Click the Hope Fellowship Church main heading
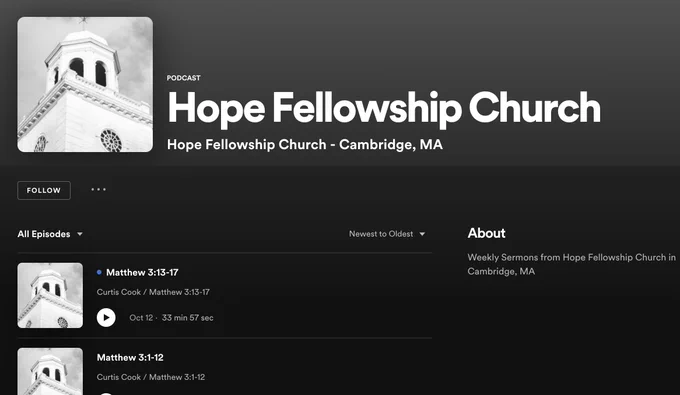The height and width of the screenshot is (395, 680). pyautogui.click(x=384, y=108)
